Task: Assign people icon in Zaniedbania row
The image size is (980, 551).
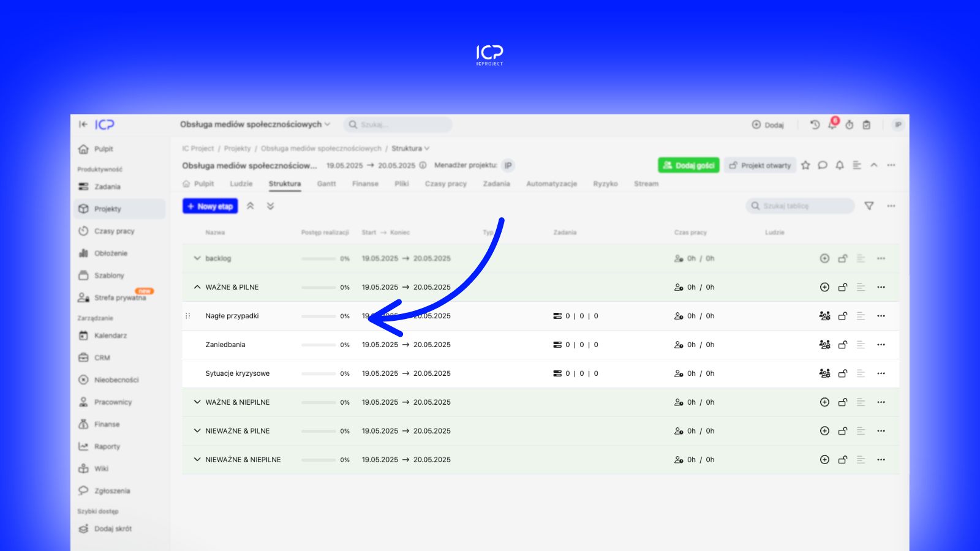Action: click(824, 345)
